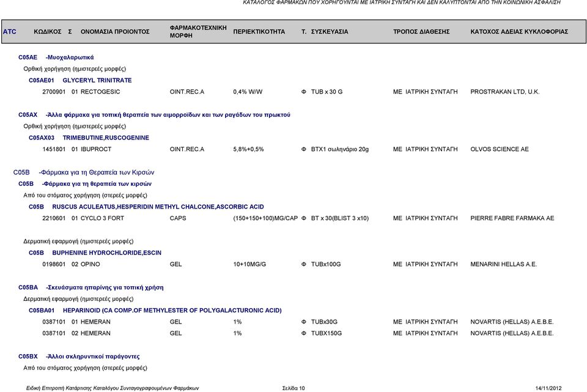Select the substance "GLYCERYL TRINITRATE"

(x=97, y=80)
